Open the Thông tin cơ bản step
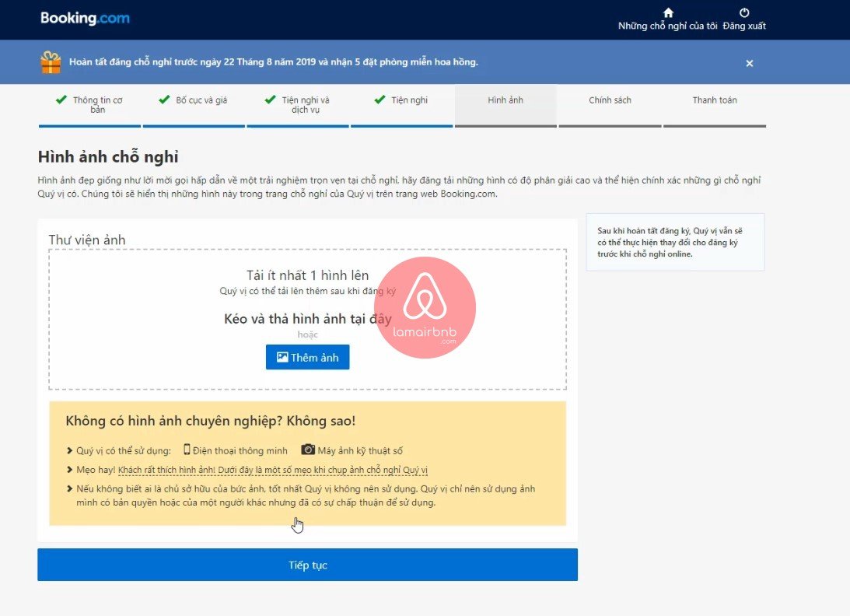Viewport: 850px width, 616px height. click(x=89, y=105)
